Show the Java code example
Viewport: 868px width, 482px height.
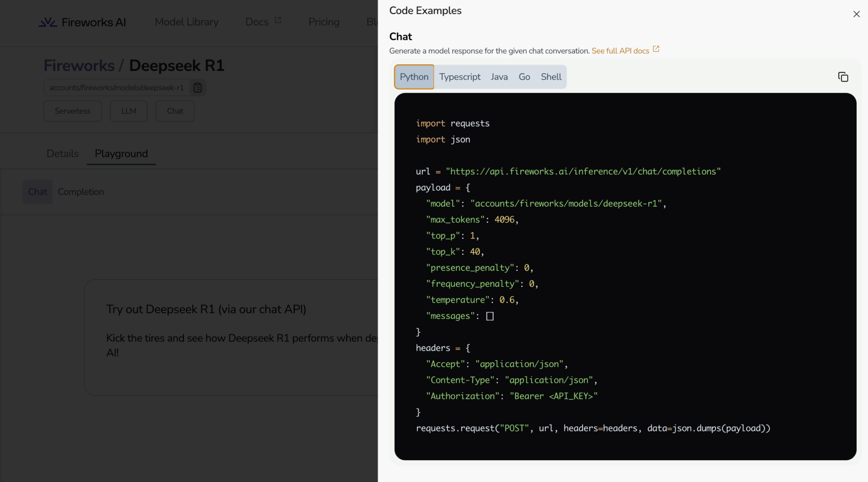[499, 77]
